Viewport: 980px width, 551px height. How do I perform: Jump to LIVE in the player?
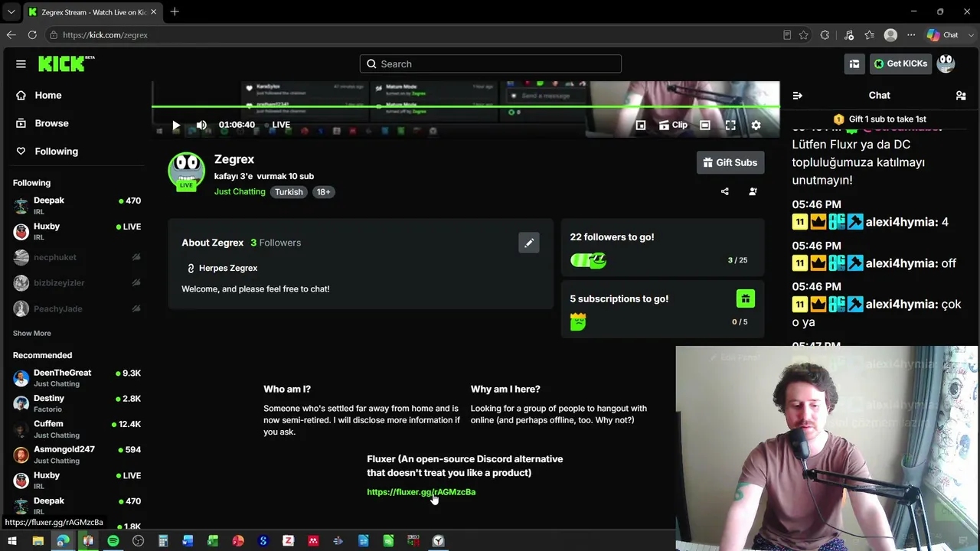pyautogui.click(x=281, y=125)
